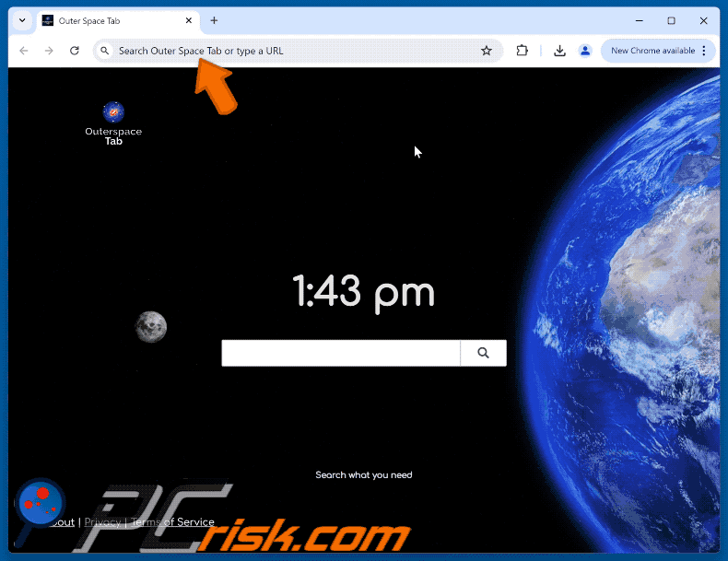Open the tab search dropdown arrow
The height and width of the screenshot is (561, 728).
pyautogui.click(x=22, y=20)
